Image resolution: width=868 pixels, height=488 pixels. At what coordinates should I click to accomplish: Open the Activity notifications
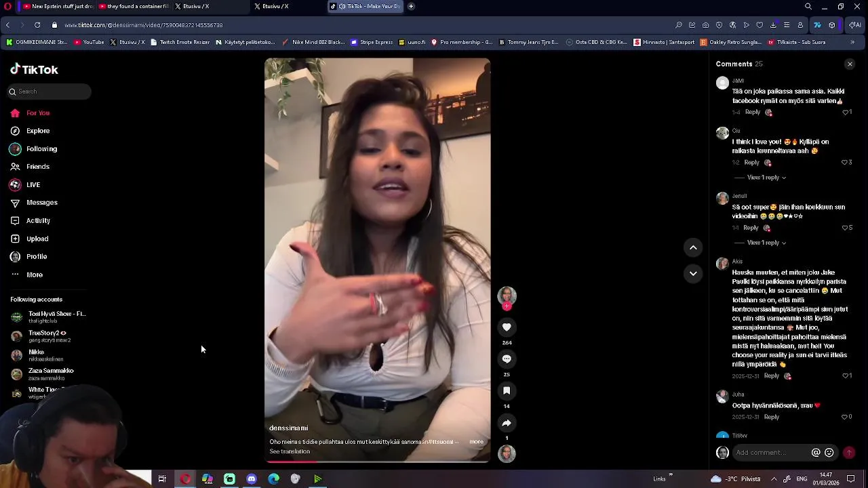[31, 221]
